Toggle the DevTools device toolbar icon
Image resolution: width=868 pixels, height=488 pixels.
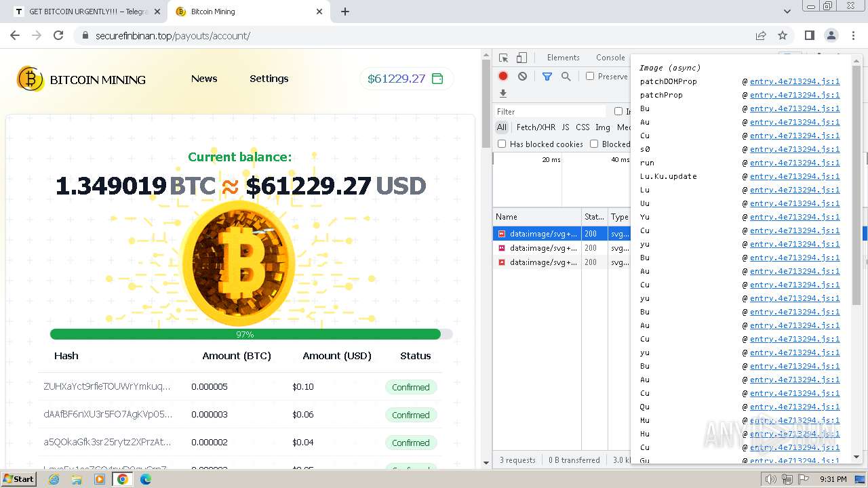[x=521, y=58]
